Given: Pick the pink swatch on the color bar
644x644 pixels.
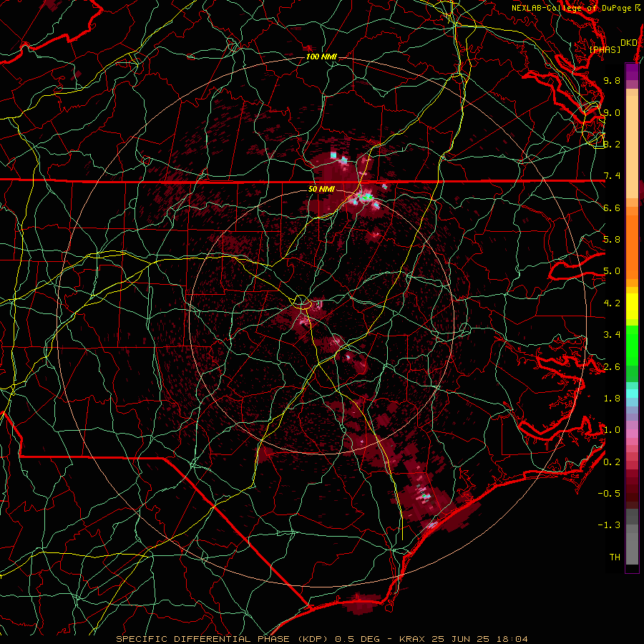Looking at the screenshot, I should pyautogui.click(x=632, y=434).
